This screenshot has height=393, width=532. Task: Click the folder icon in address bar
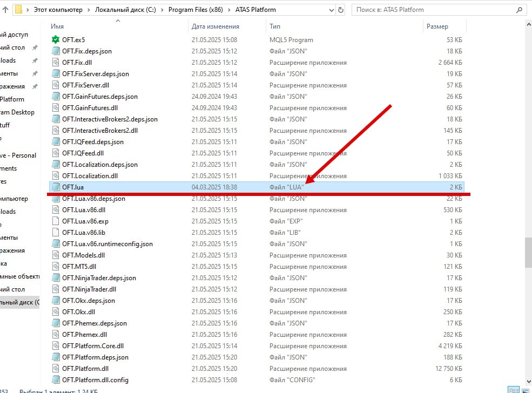(x=19, y=10)
